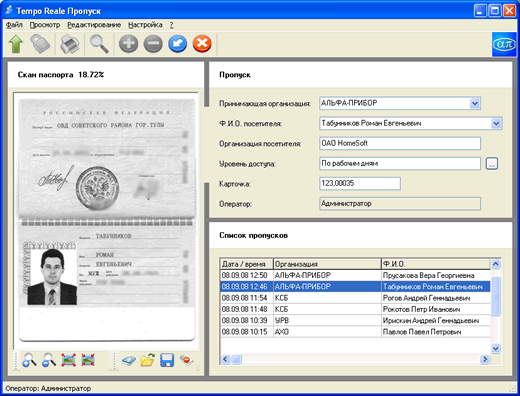Viewport: 520px width, 396px height.
Task: Click the Карточка field showing 123,00035
Action: tap(360, 183)
